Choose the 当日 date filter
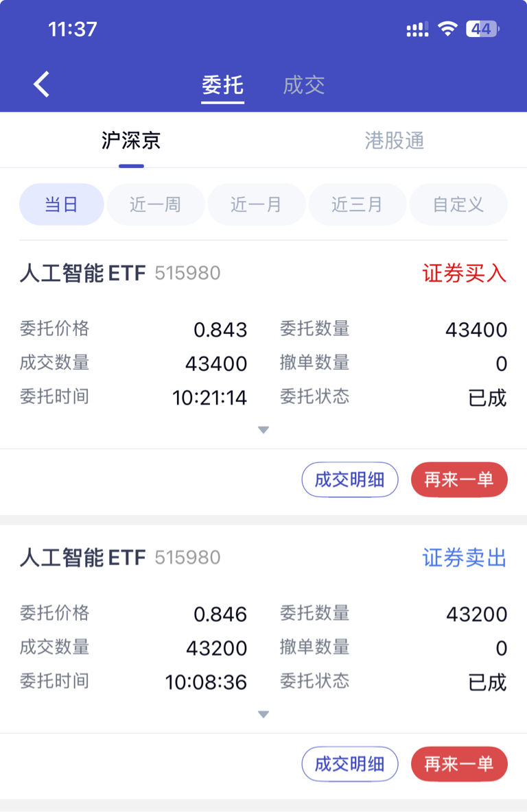527x812 pixels. [x=62, y=204]
